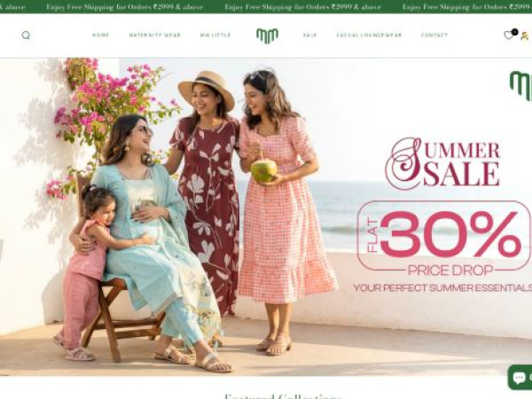Viewport: 532px width, 399px height.
Task: Click the Flat 30% price drop box
Action: coord(444,236)
